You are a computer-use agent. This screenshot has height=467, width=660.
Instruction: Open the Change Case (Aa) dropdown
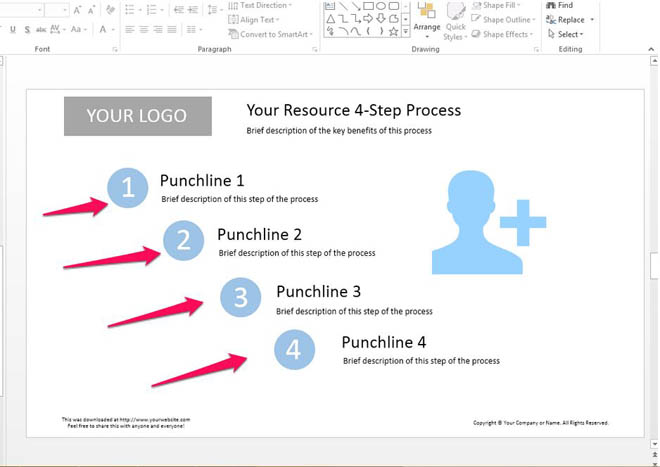79,29
